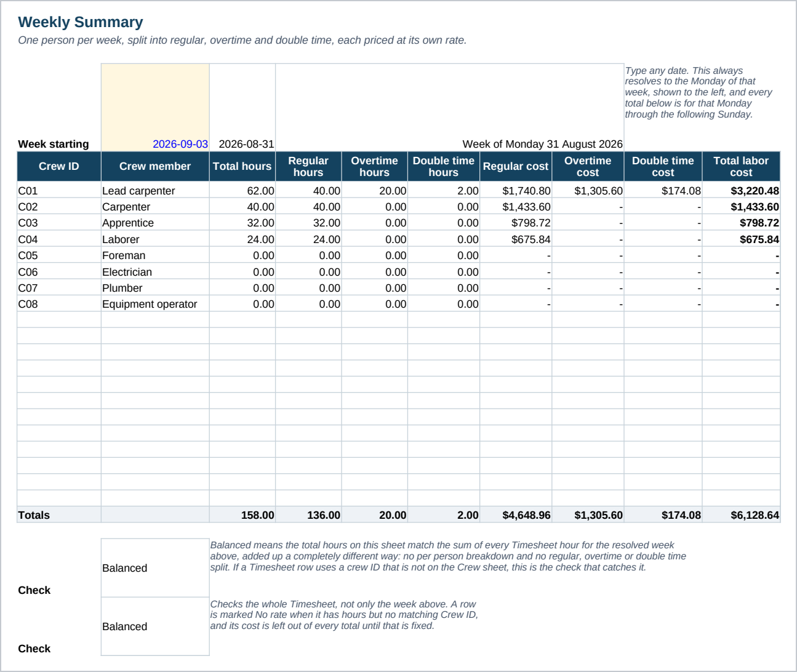The image size is (797, 672).
Task: Click the $1,305.60 overtime cost for C01
Action: click(x=588, y=191)
